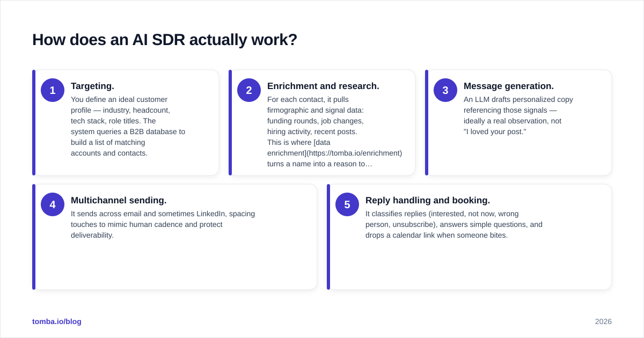Click the quote 'I loved your post.'
This screenshot has height=338, width=644.
pos(495,131)
